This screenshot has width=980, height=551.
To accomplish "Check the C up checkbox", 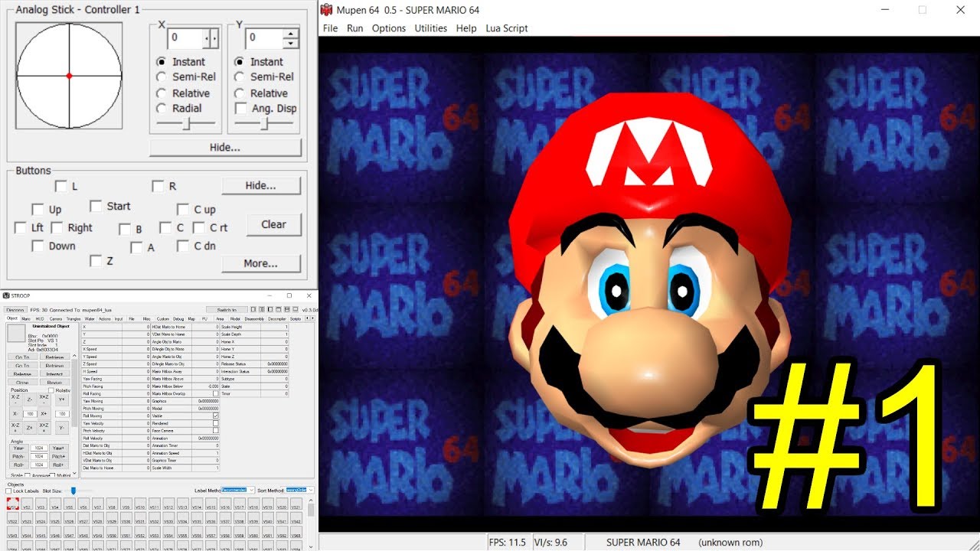I will [x=183, y=209].
